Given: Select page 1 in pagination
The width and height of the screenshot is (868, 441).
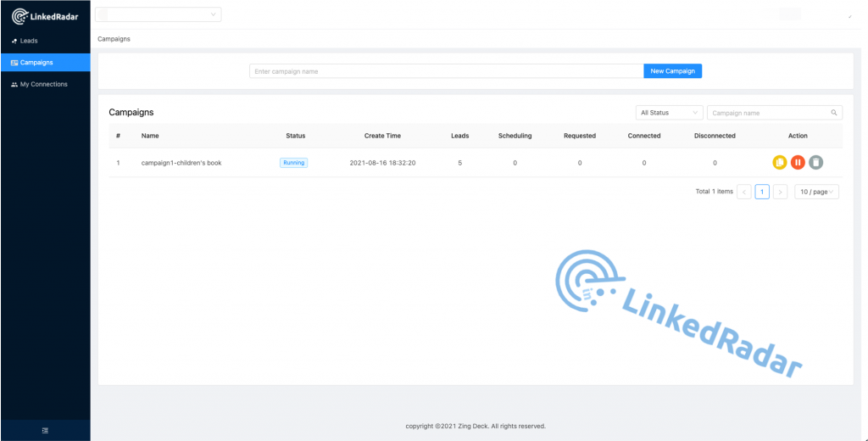Looking at the screenshot, I should (762, 192).
